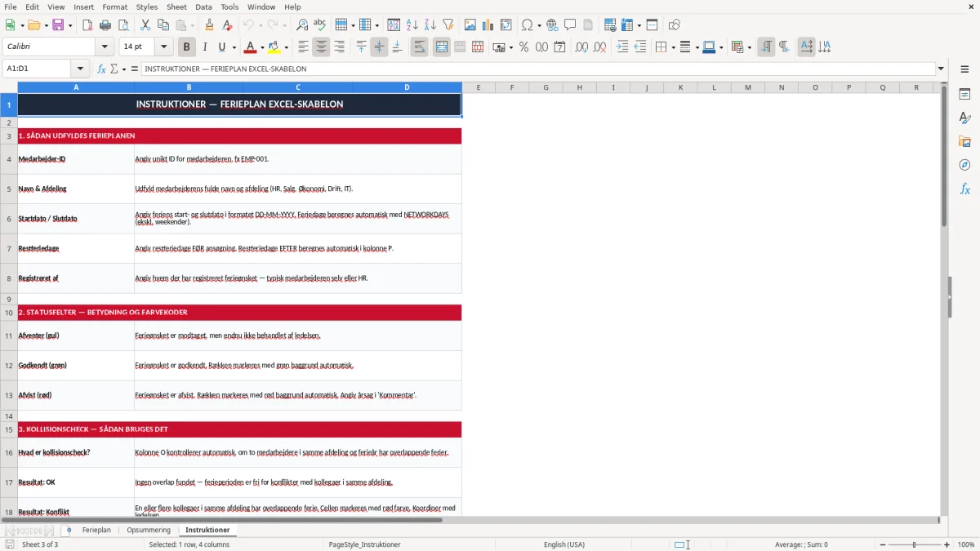
Task: Apply red font color swatch
Action: 250,47
